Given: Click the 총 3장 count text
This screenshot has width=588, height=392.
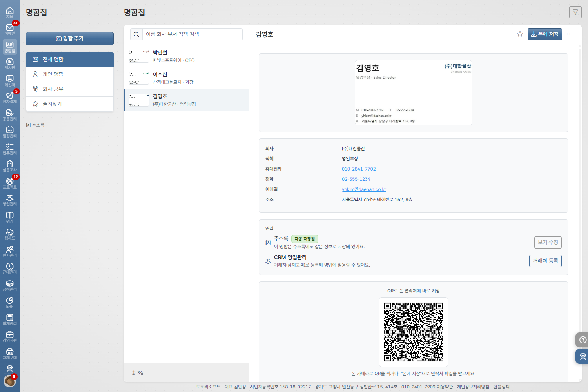Looking at the screenshot, I should coord(138,373).
